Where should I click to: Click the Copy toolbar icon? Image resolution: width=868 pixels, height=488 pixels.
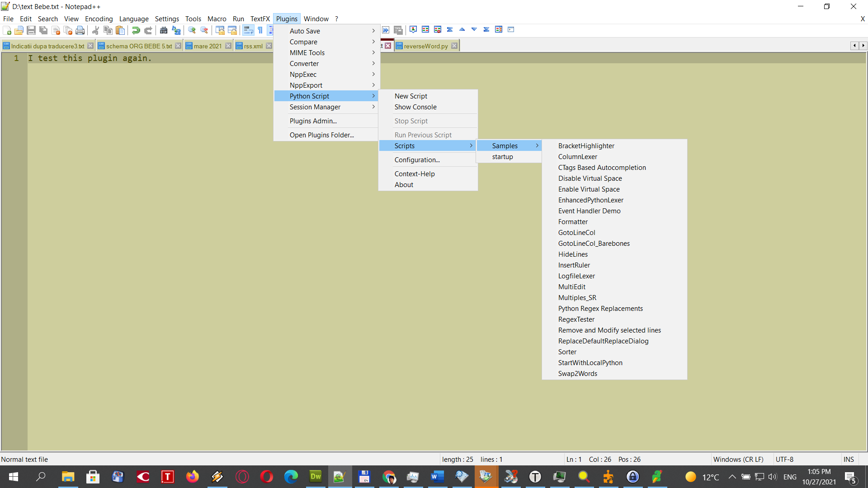click(108, 30)
